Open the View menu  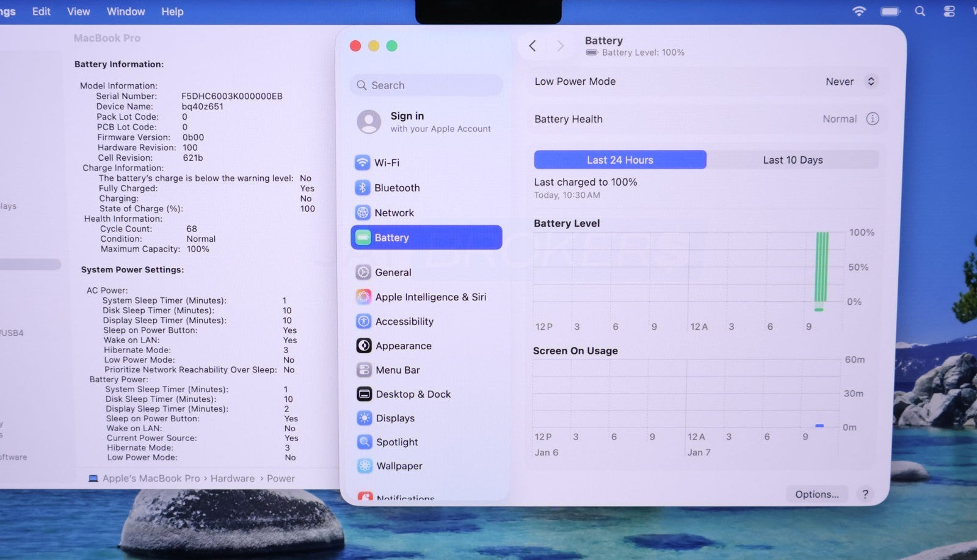(78, 12)
